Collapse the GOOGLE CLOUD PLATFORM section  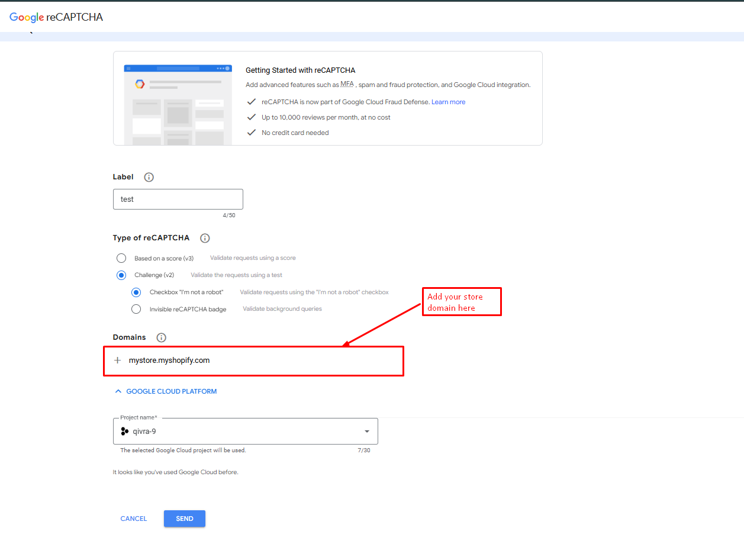[x=166, y=391]
